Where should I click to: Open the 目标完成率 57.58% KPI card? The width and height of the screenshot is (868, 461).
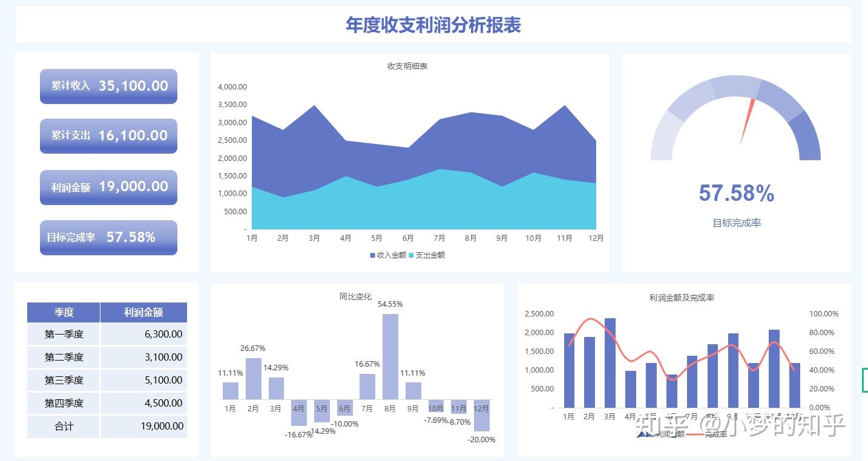108,237
